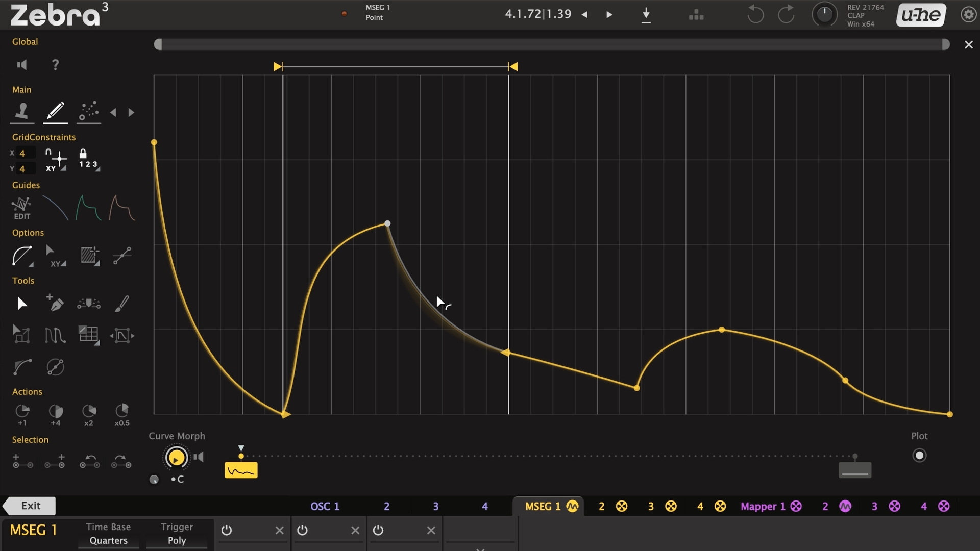Click the Main previous arrow
Image resolution: width=980 pixels, height=551 pixels.
pos(113,112)
